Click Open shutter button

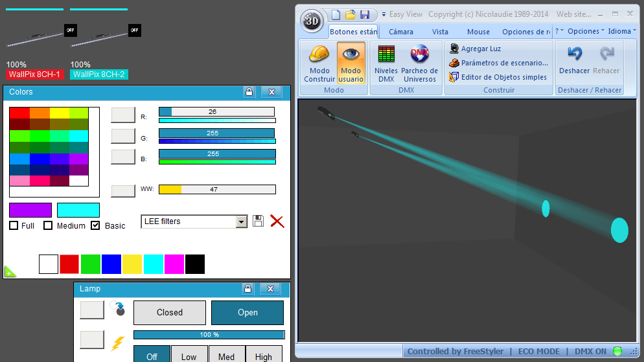[247, 313]
